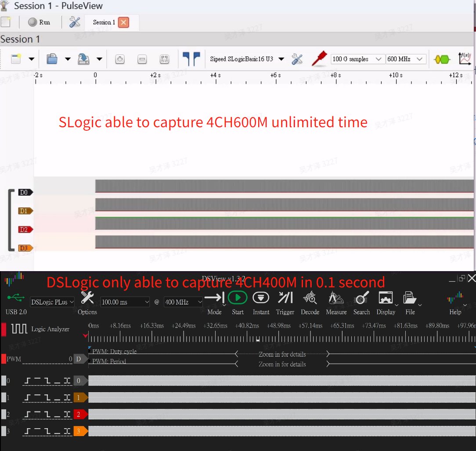Open DSView Options wrench icon

(87, 298)
